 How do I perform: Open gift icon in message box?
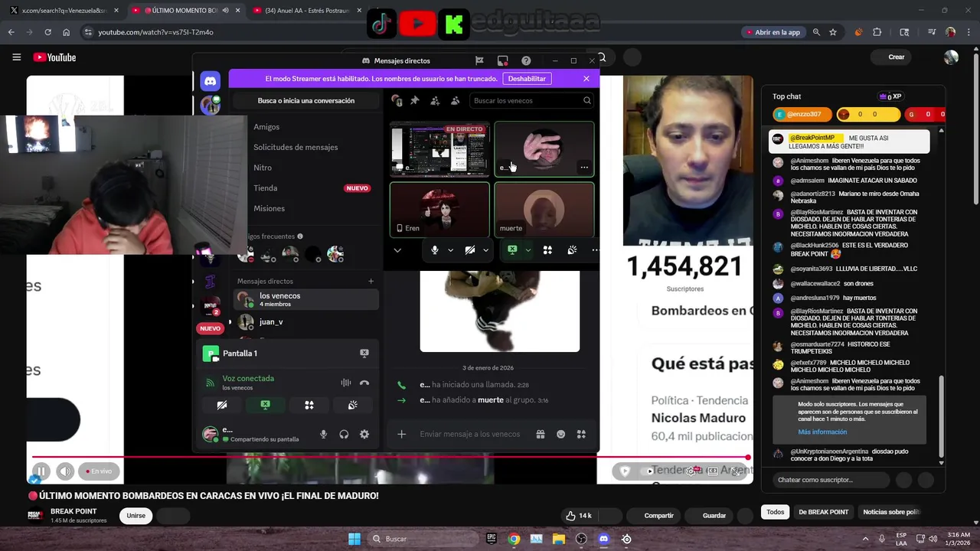pos(541,434)
